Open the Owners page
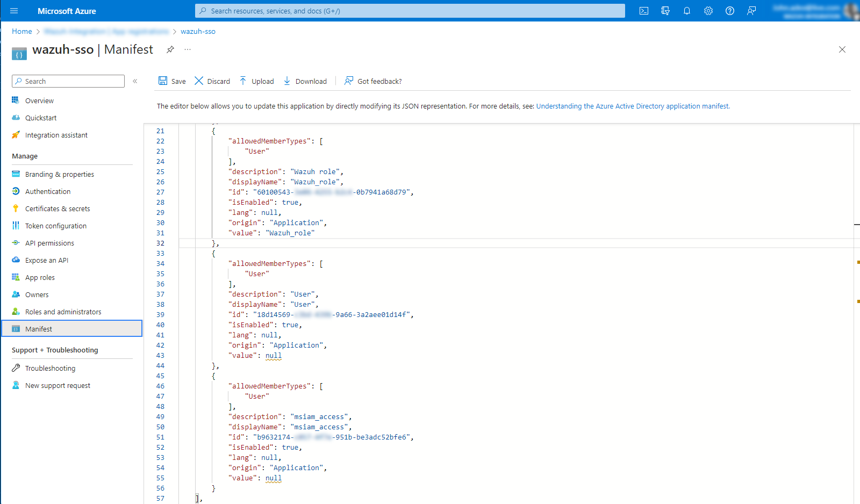The height and width of the screenshot is (504, 860). click(37, 294)
